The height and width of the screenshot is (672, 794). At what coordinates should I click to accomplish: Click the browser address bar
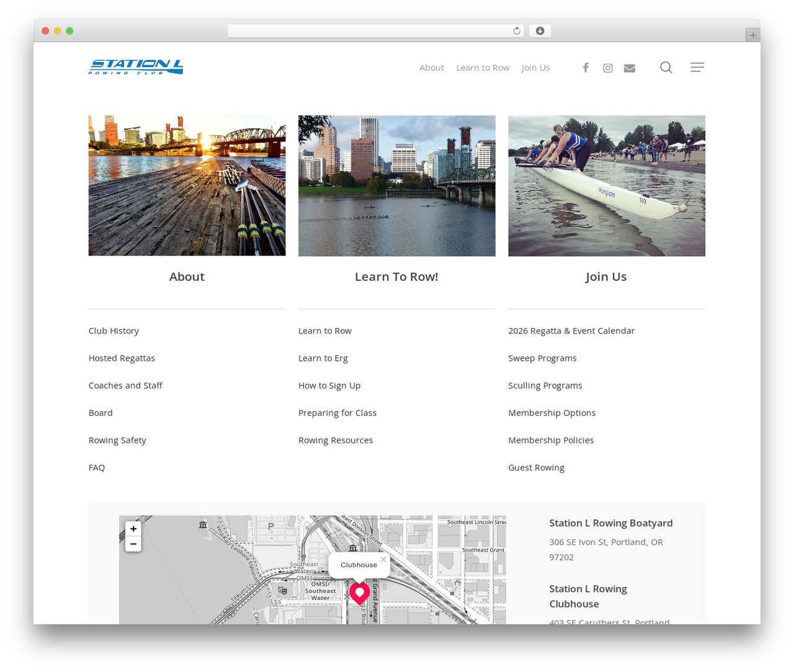[x=376, y=31]
